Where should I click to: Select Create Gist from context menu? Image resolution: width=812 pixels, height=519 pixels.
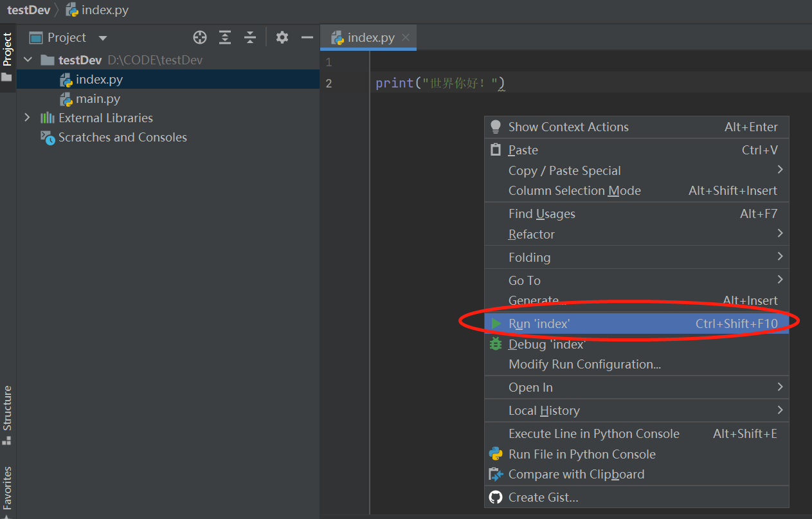[543, 497]
